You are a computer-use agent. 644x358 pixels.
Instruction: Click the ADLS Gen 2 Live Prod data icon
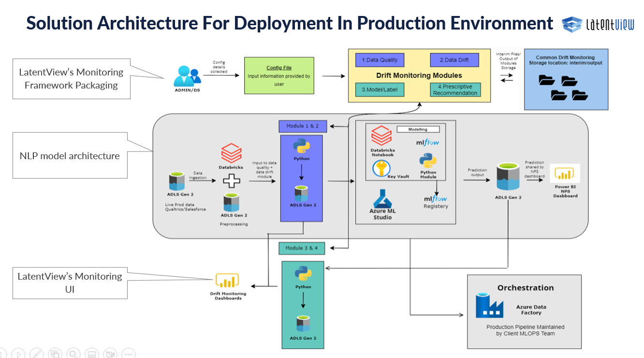(x=176, y=181)
